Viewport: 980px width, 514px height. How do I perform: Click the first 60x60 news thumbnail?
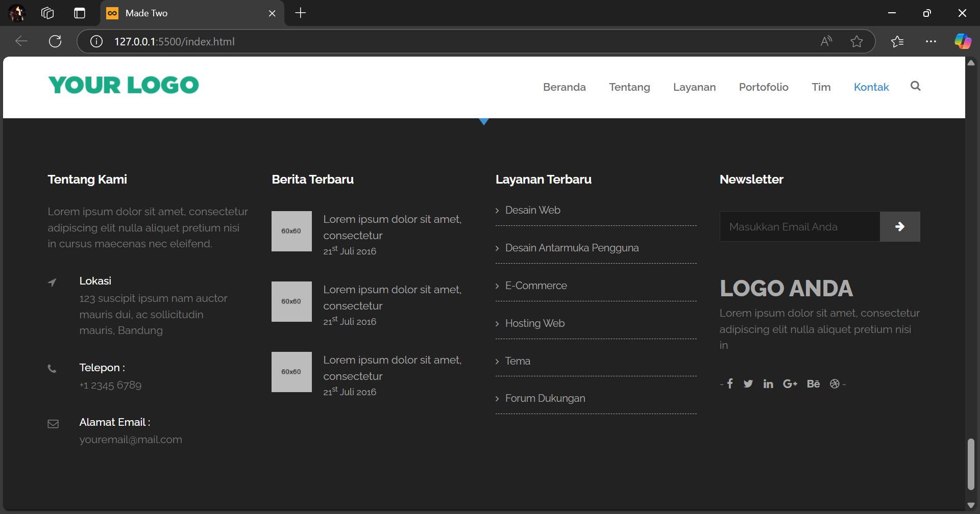tap(291, 231)
